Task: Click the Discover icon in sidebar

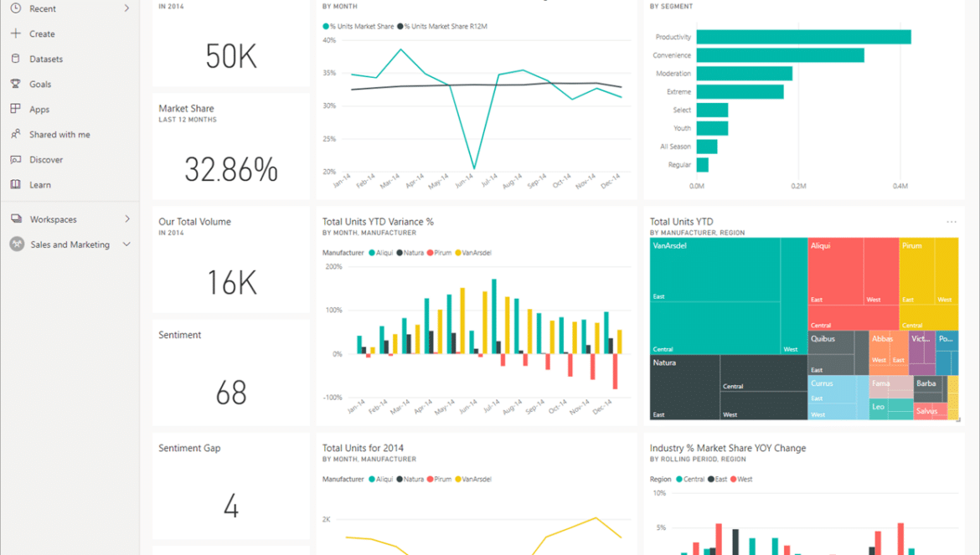Action: click(16, 159)
